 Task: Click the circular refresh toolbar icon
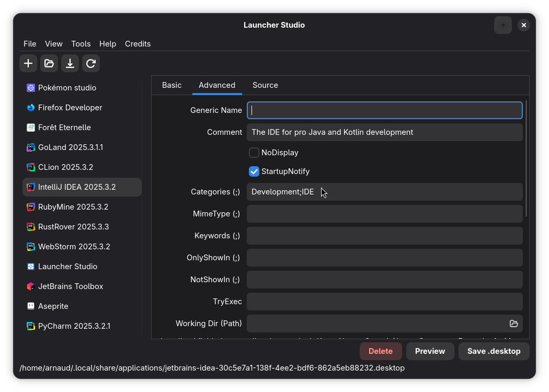[91, 63]
